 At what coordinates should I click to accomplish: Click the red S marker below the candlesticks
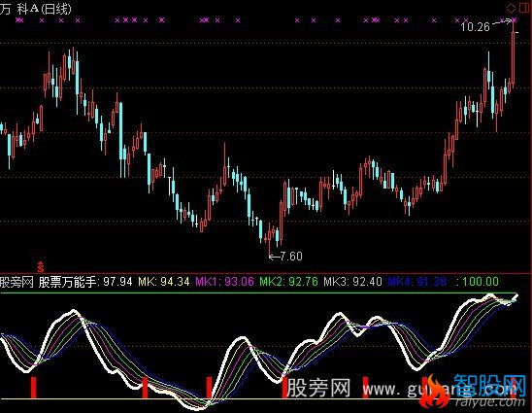[41, 267]
